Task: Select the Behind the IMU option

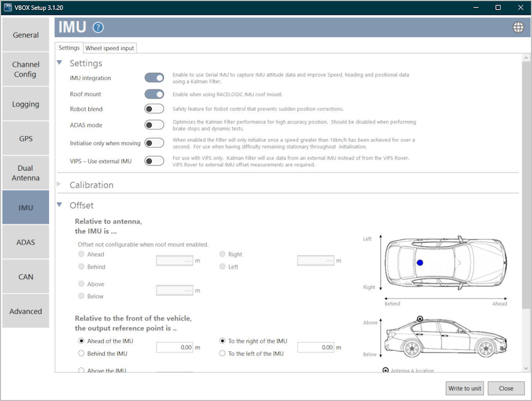Action: pos(81,353)
